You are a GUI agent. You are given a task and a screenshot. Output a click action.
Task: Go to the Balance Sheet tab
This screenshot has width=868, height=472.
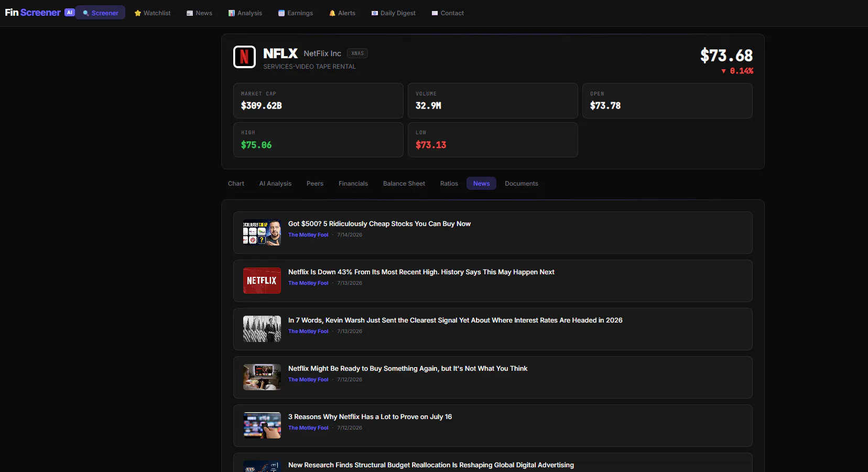(404, 184)
